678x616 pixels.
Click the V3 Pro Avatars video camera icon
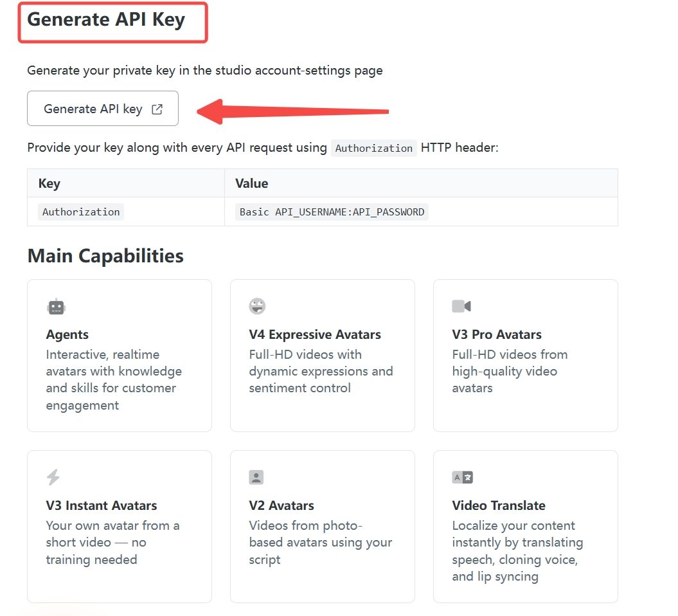click(461, 306)
